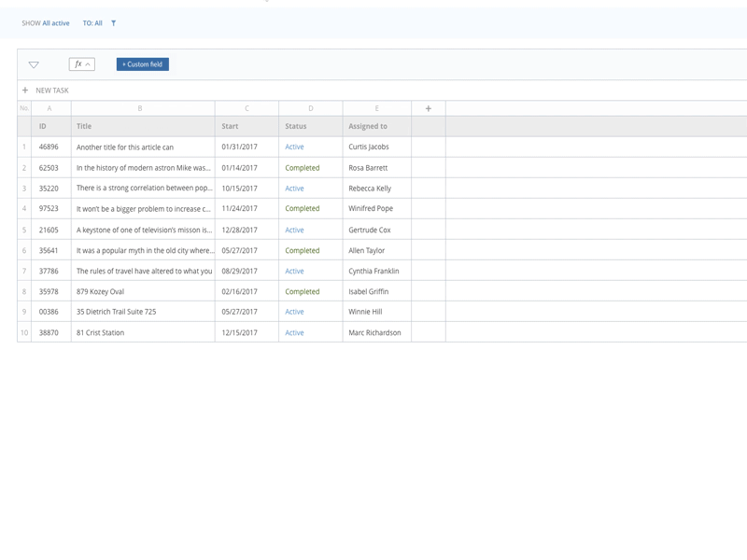Click the NEW TASK label

52,91
